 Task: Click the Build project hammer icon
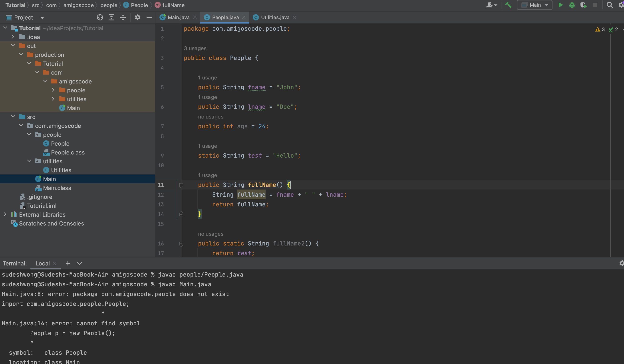[x=508, y=5]
